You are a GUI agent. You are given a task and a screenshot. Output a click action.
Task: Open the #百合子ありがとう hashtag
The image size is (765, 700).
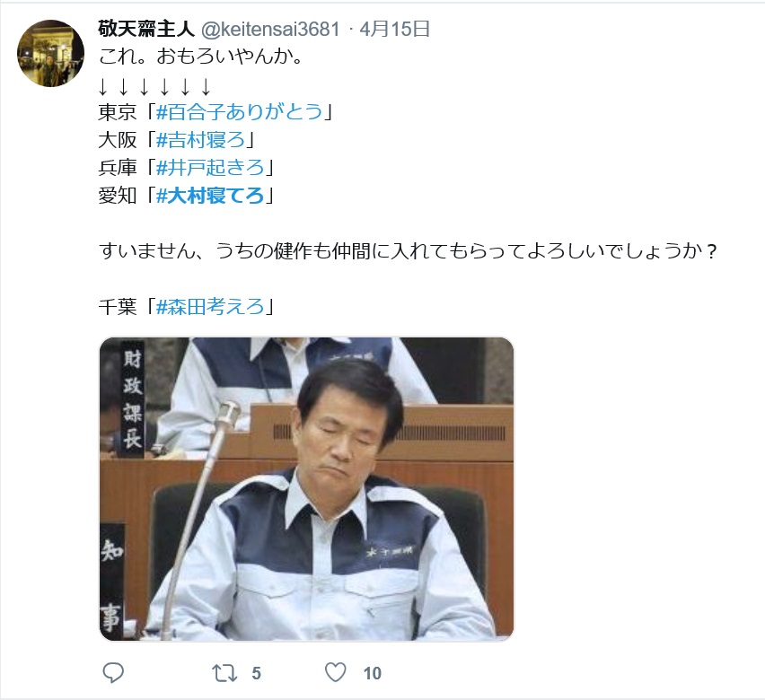240,112
